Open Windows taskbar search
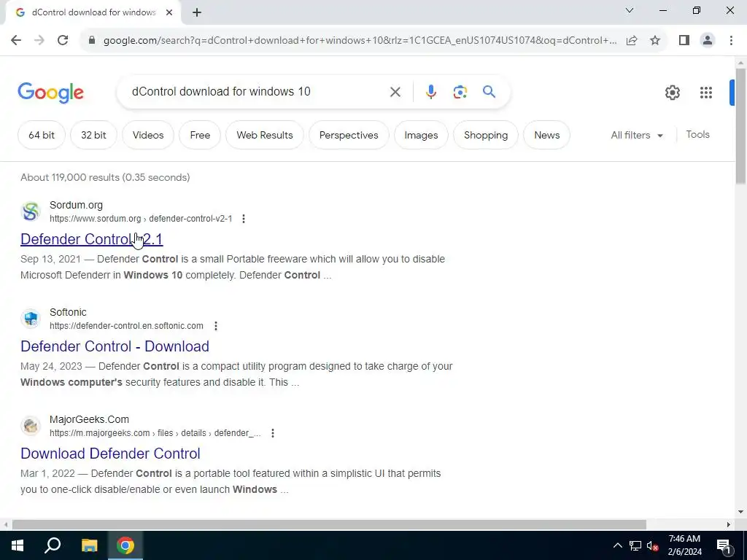Screen dimensions: 747x560 pos(53,545)
